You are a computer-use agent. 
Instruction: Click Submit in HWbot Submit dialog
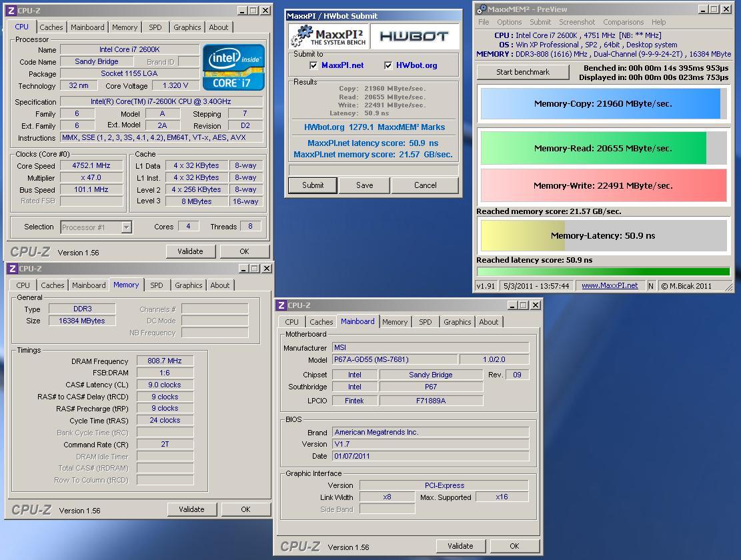313,185
